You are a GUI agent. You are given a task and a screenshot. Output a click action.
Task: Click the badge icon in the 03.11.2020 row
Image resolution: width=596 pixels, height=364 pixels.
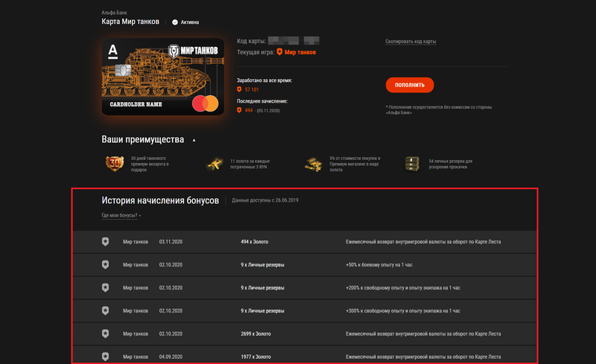click(105, 242)
